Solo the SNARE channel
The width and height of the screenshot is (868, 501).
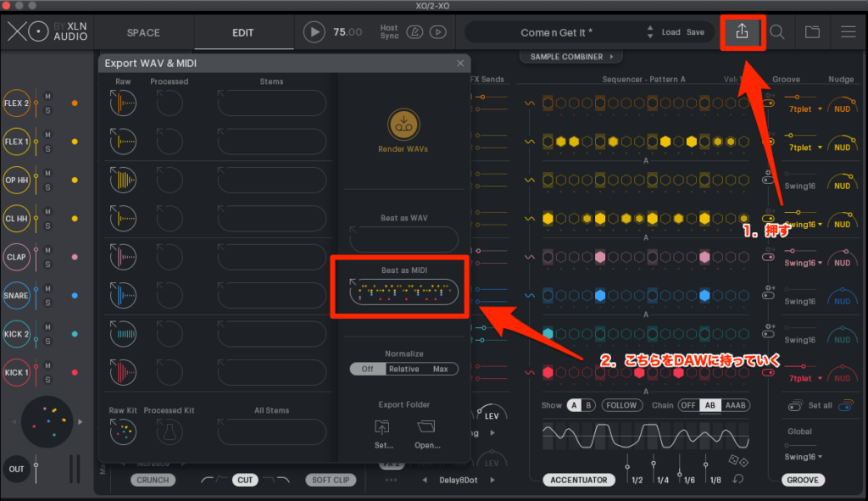48,303
